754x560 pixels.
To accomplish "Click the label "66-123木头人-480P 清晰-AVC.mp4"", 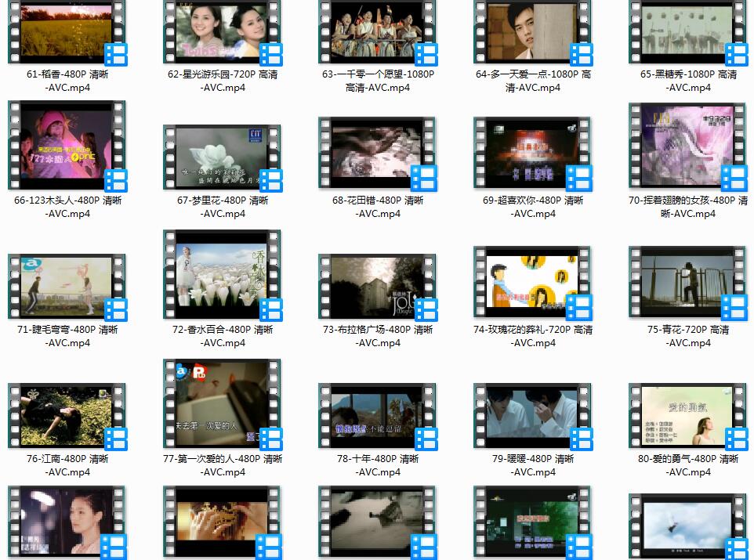I will point(67,207).
